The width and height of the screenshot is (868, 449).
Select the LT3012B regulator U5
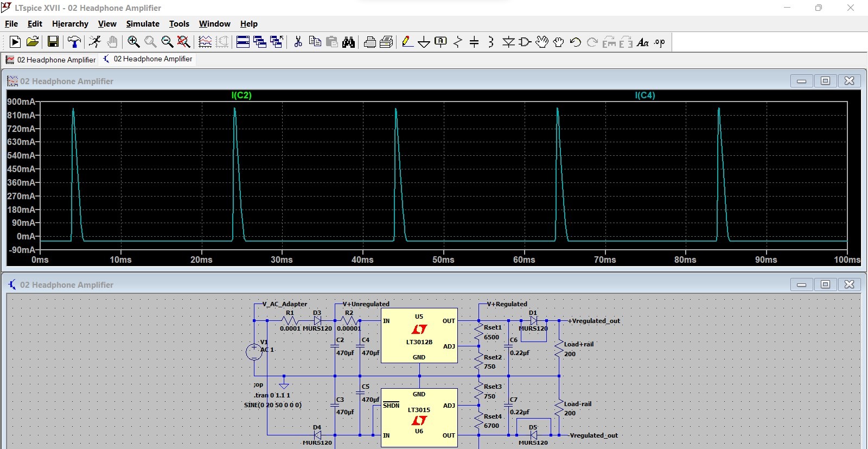click(x=419, y=336)
